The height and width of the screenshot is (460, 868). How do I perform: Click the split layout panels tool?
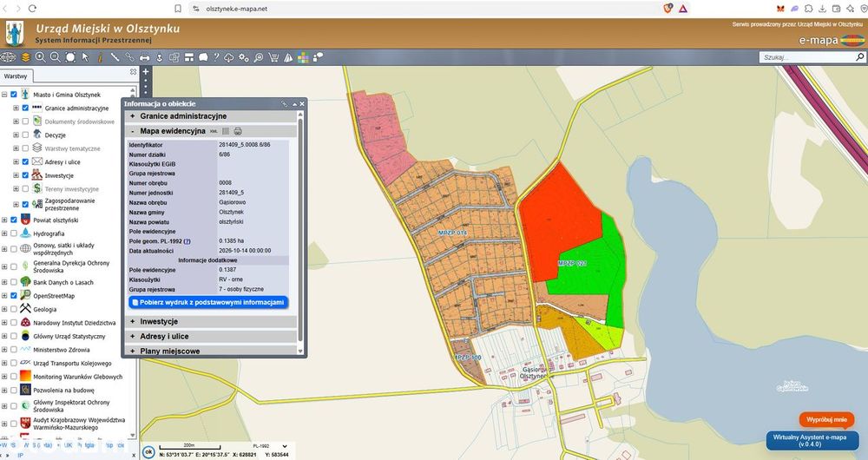(x=188, y=57)
